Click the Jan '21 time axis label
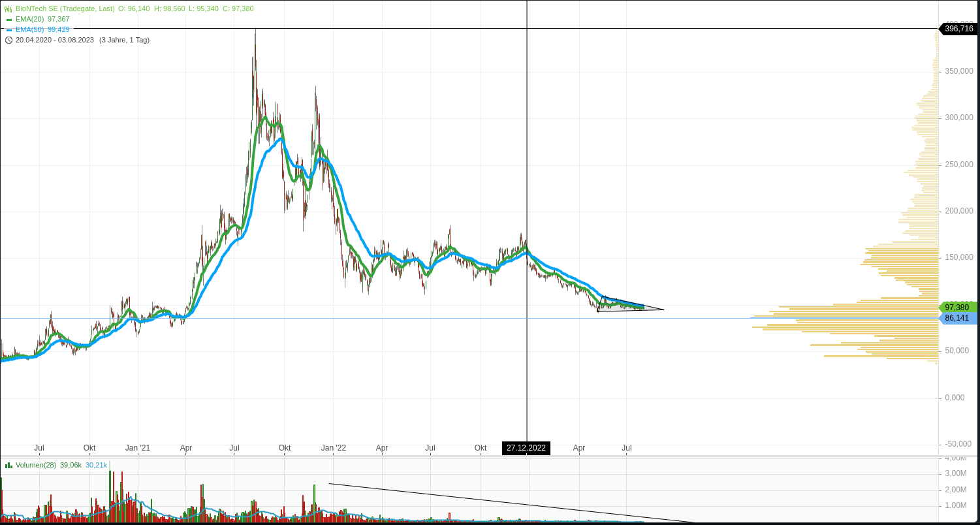Viewport: 980px width, 525px height. pyautogui.click(x=138, y=448)
